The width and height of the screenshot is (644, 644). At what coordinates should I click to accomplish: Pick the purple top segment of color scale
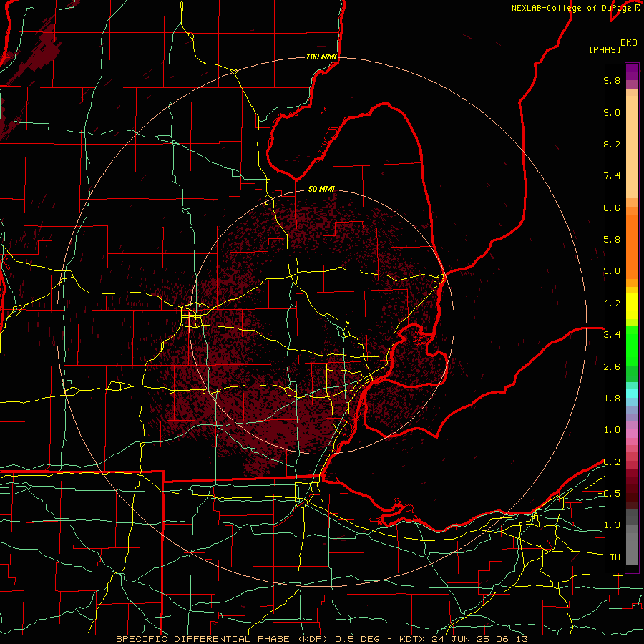tap(632, 72)
